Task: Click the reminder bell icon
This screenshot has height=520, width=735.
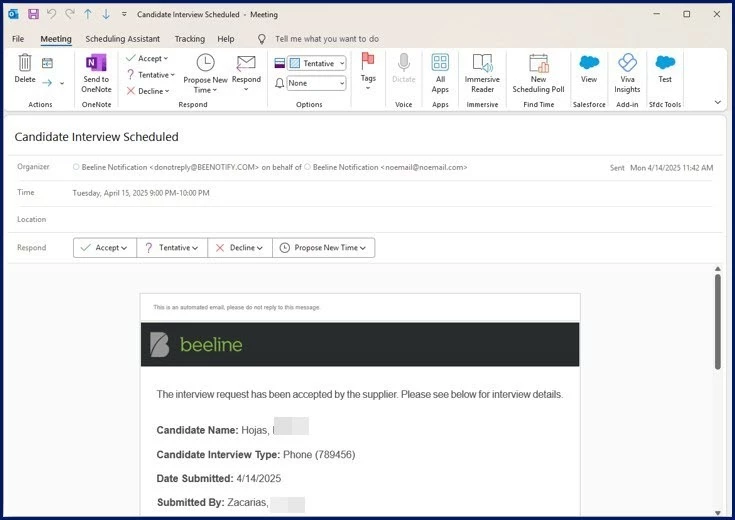Action: 279,83
